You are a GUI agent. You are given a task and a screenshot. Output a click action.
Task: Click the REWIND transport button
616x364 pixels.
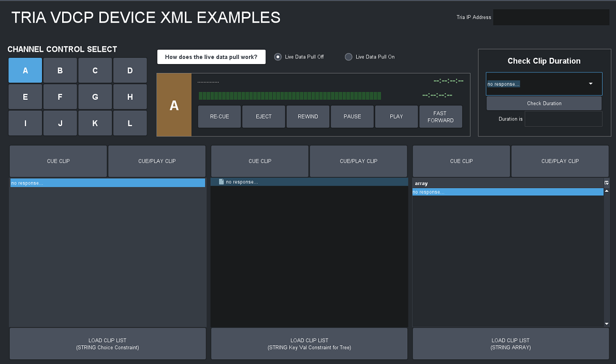(x=307, y=116)
